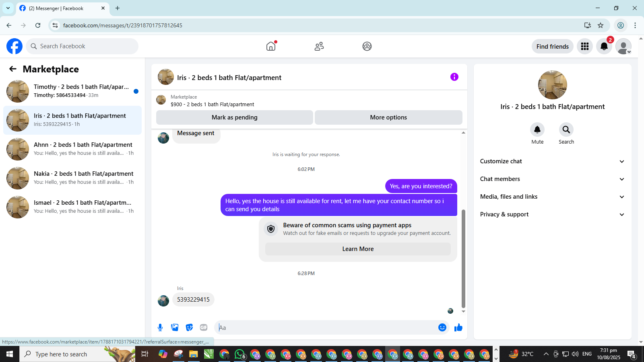Open the $900 2 beds listing link
The height and width of the screenshot is (362, 644).
[212, 104]
